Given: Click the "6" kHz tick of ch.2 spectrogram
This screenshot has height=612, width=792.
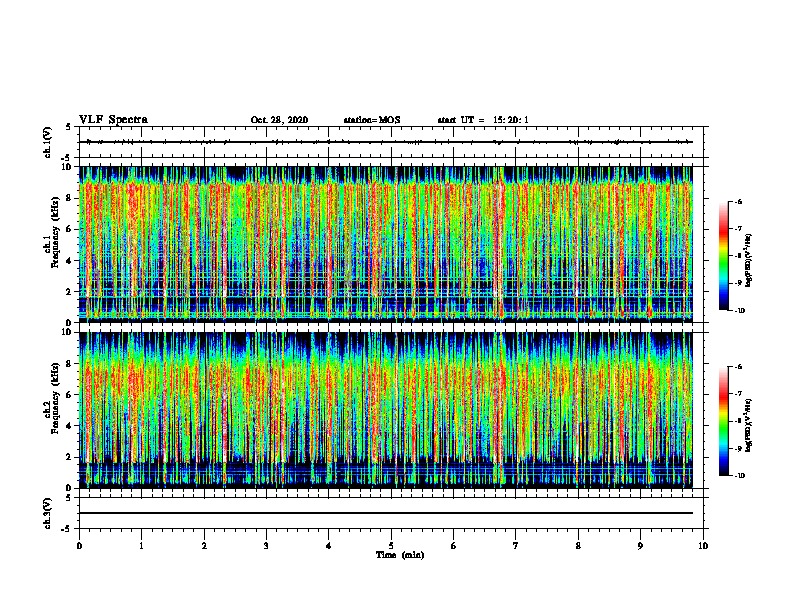Looking at the screenshot, I should [70, 394].
